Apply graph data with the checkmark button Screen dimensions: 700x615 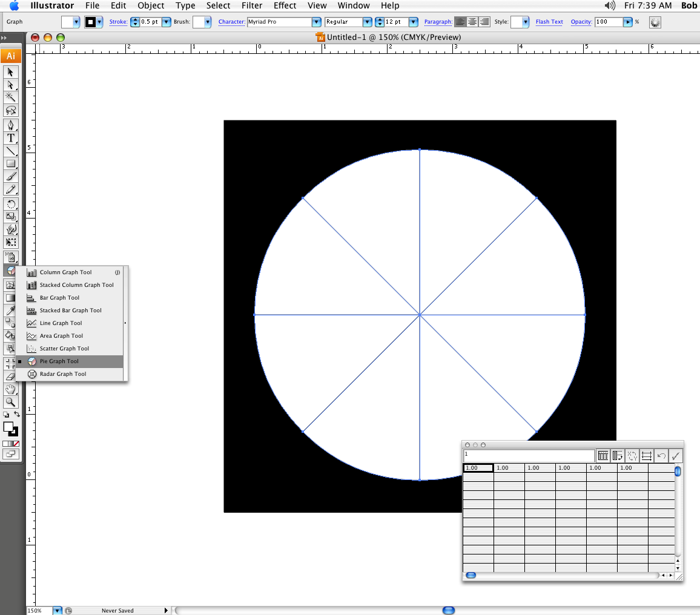click(x=676, y=456)
